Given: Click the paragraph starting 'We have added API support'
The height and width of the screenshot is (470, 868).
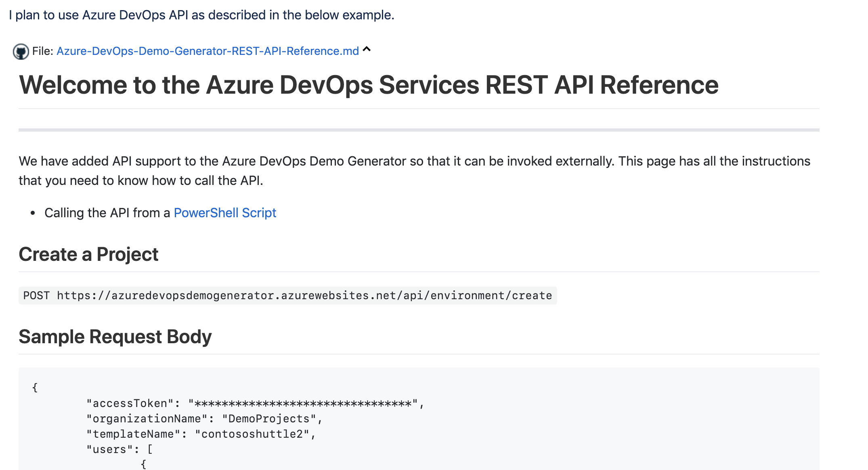Looking at the screenshot, I should pos(415,171).
